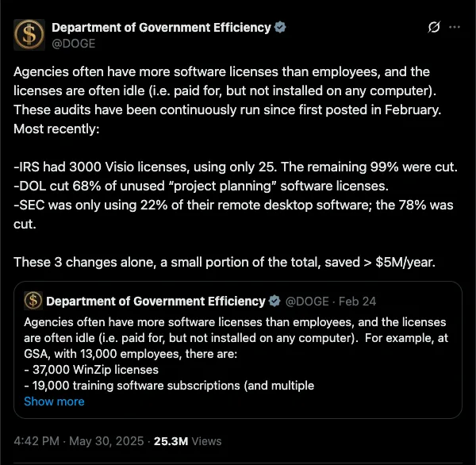Click the line about IRS Visio licenses
Image resolution: width=476 pixels, height=465 pixels.
[x=236, y=168]
